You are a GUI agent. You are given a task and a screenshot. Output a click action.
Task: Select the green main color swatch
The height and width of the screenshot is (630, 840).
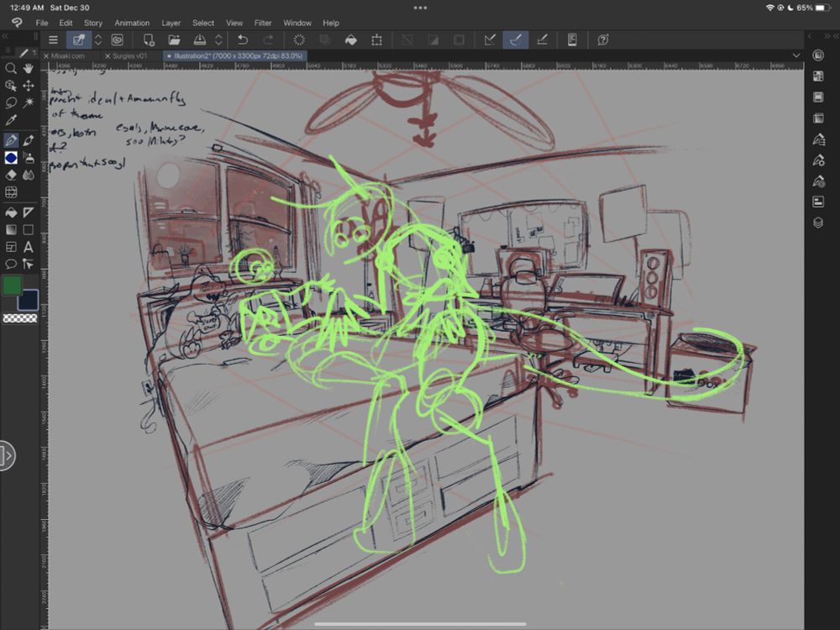click(12, 286)
